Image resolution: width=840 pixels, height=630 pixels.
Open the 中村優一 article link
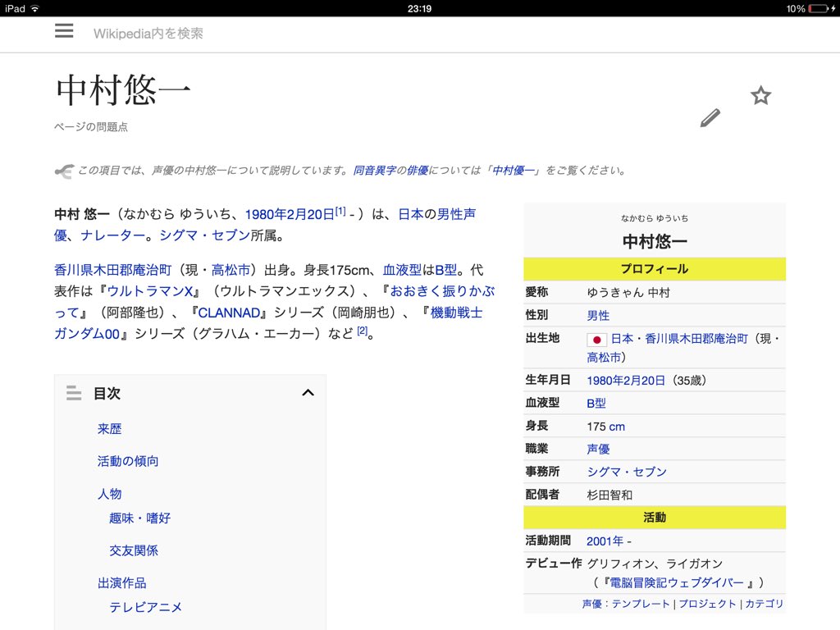514,171
